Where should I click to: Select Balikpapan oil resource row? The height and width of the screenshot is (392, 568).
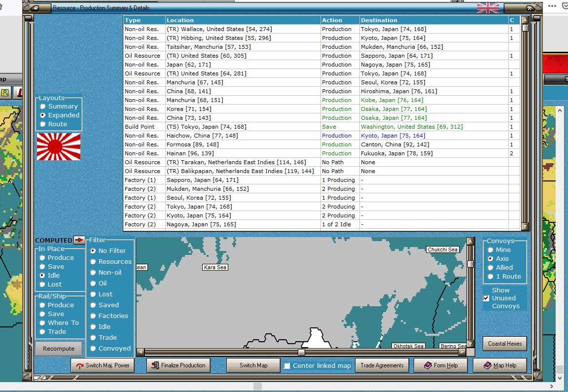coord(321,171)
